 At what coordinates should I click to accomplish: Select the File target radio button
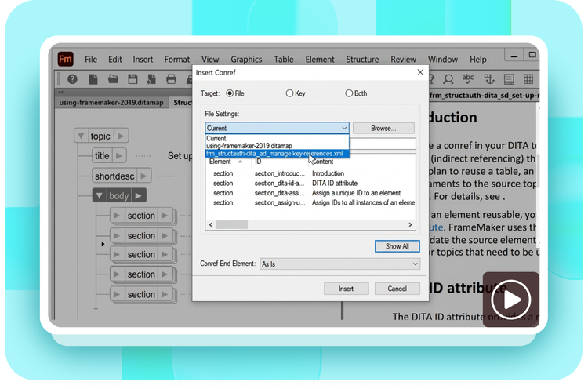(x=230, y=93)
